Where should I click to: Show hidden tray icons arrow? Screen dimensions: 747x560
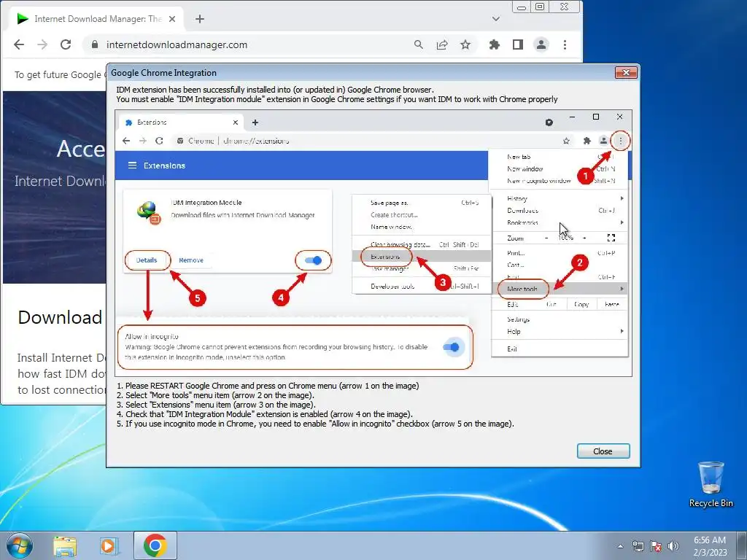tap(620, 546)
